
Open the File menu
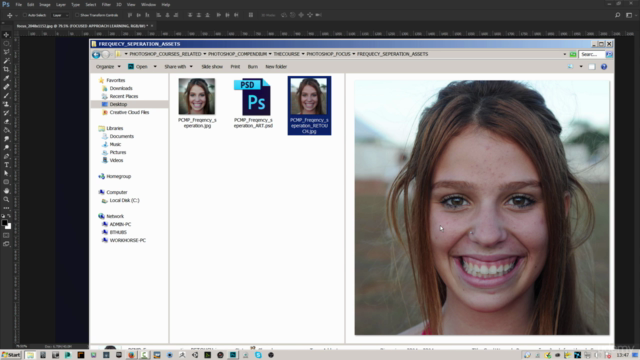(x=18, y=4)
